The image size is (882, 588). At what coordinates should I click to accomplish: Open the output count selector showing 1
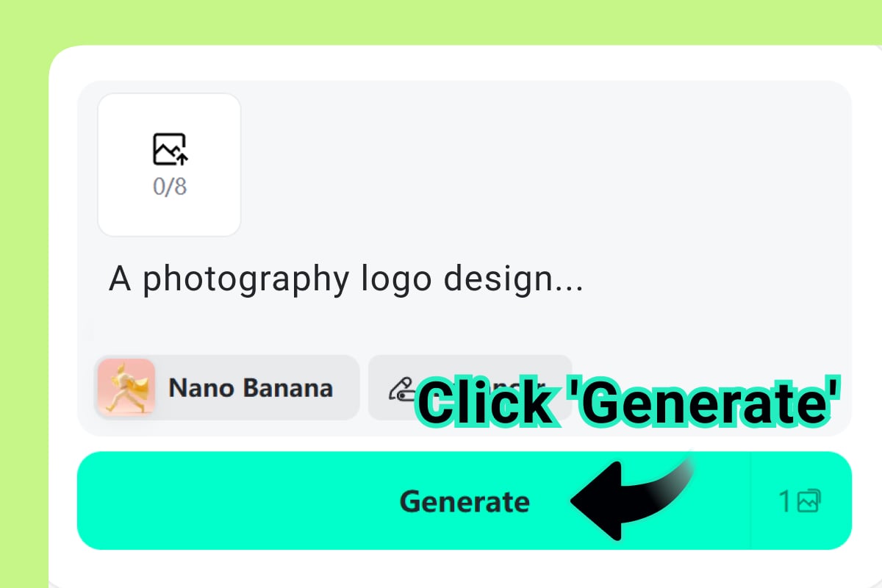click(x=800, y=501)
